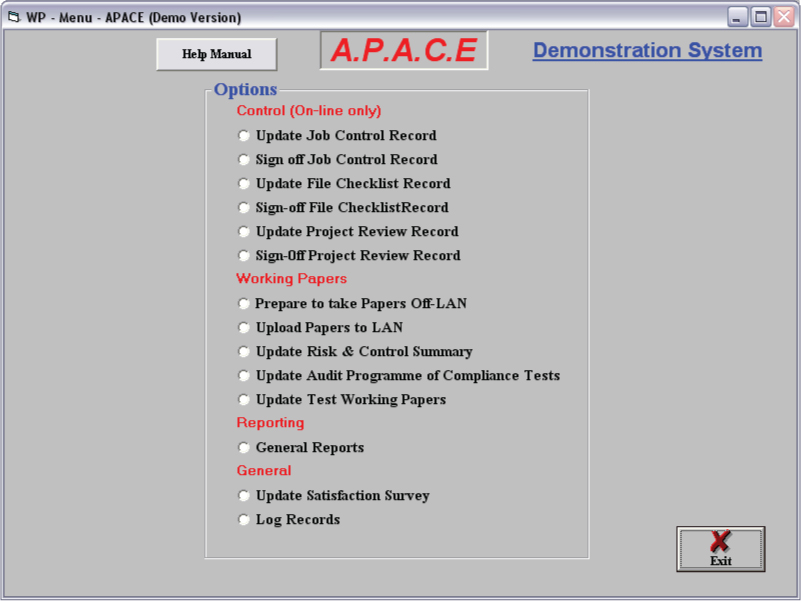Select Update Risk & Control Summary
The height and width of the screenshot is (601, 801).
tap(244, 352)
